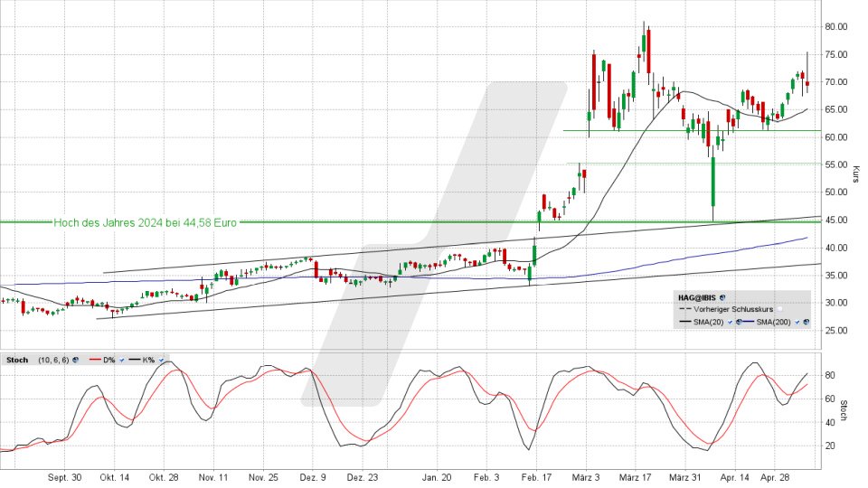Uncheck the SMA(200) checkmark
The width and height of the screenshot is (868, 488).
(x=797, y=322)
